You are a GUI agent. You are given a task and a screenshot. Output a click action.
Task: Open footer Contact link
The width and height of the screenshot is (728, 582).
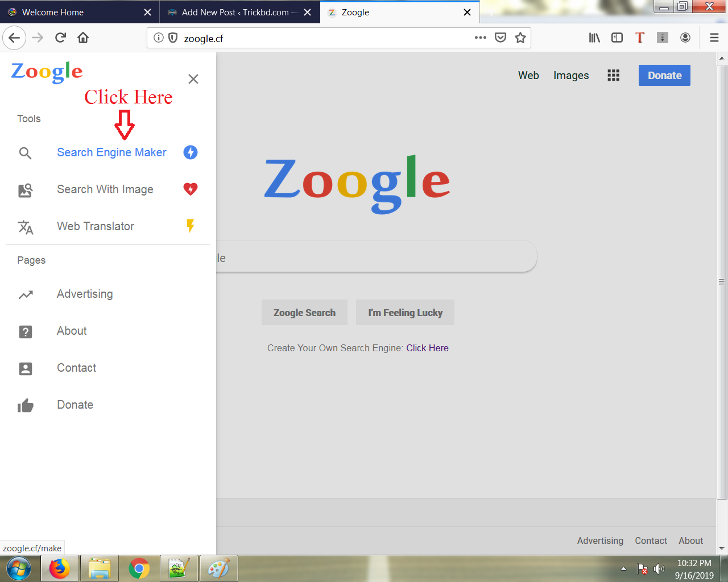pos(651,541)
